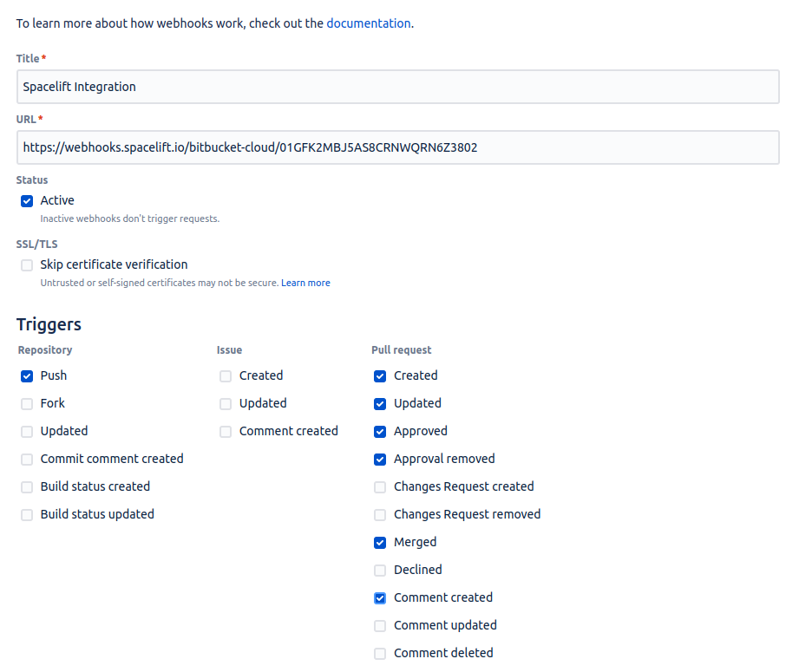Viewport: 799px width, 672px height.
Task: Enable the Comment deleted trigger
Action: tap(380, 653)
